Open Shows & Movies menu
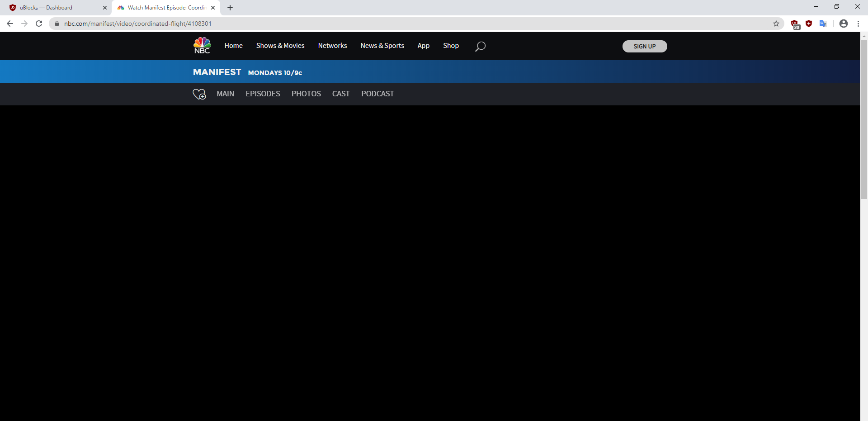Viewport: 868px width, 421px height. 280,46
